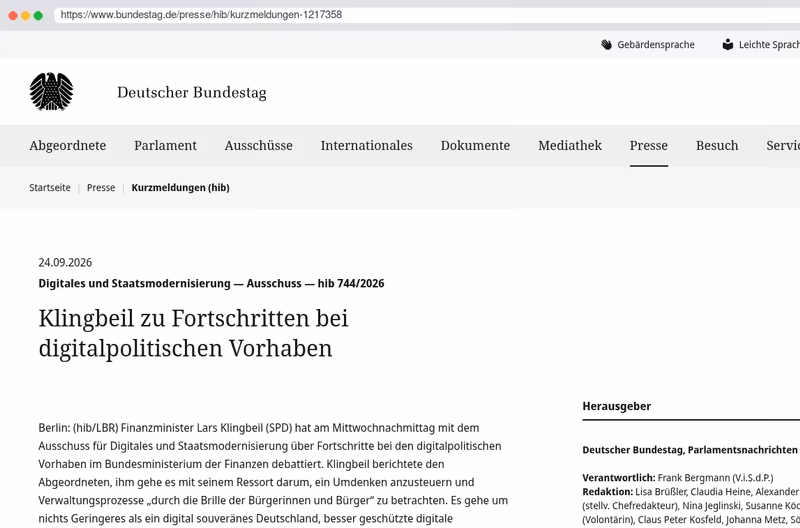Click the Deutscher Bundestag title text
The image size is (800, 528).
[192, 92]
